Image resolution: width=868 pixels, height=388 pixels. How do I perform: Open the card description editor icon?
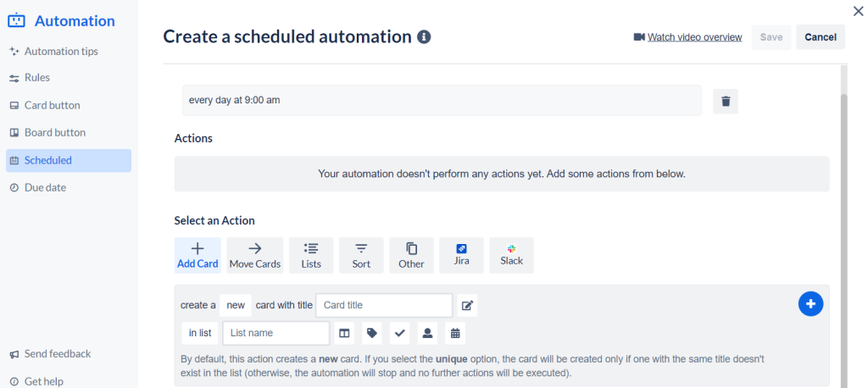467,305
